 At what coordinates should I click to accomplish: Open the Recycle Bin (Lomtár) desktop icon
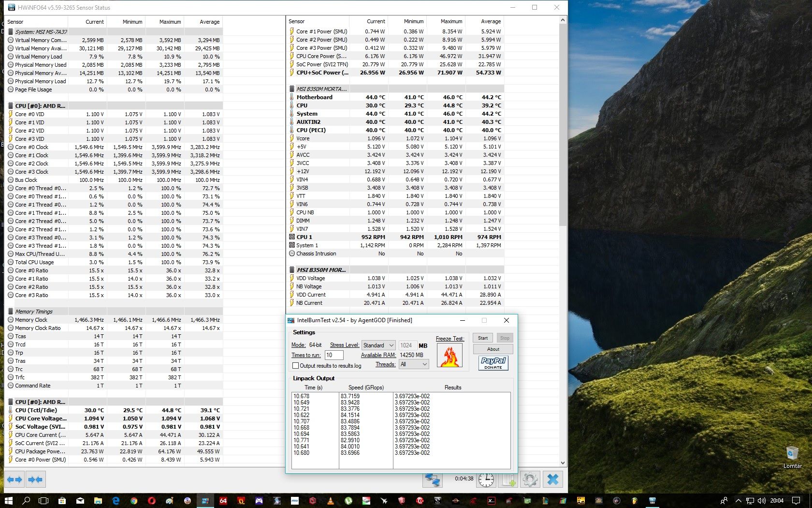pos(792,457)
